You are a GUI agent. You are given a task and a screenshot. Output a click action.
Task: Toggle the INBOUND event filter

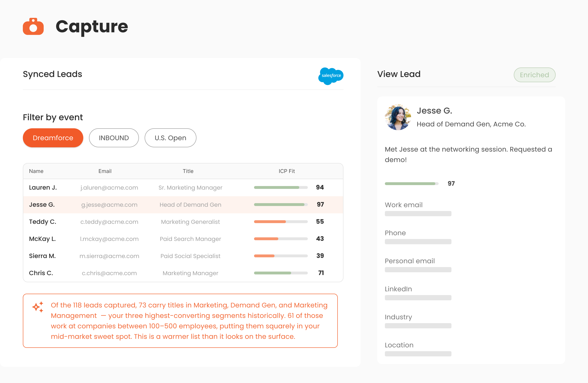[114, 138]
